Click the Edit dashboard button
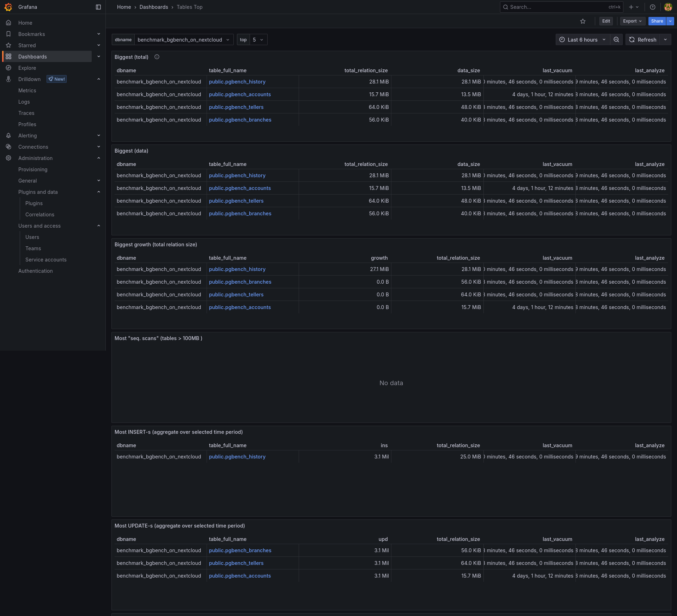Viewport: 677px width, 616px height. pos(606,21)
